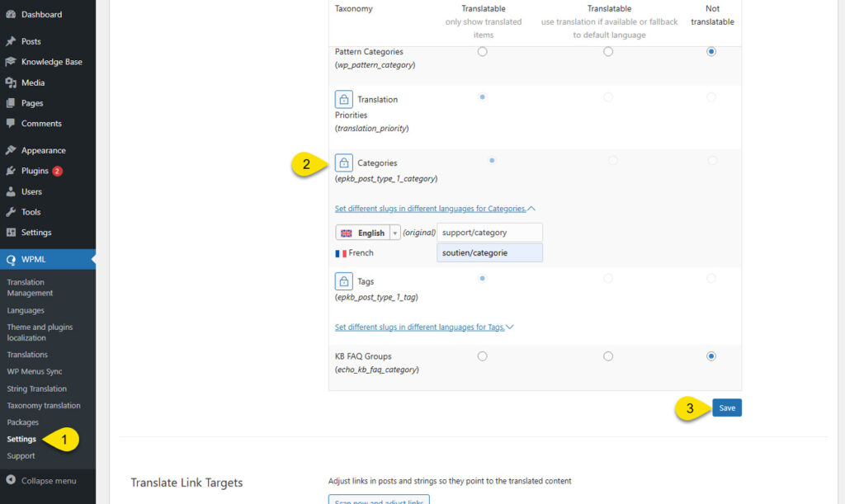
Task: Click translatable radio for Tags row
Action: (x=482, y=278)
